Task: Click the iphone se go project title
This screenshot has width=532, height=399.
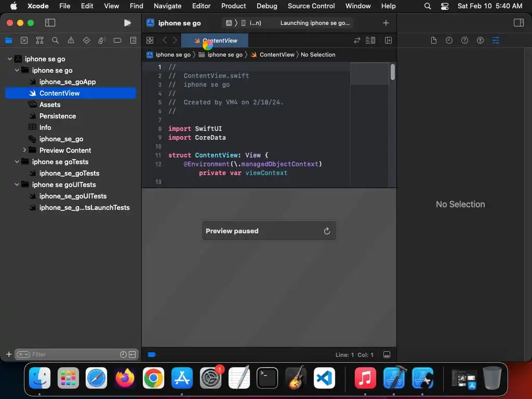Action: pyautogui.click(x=179, y=23)
